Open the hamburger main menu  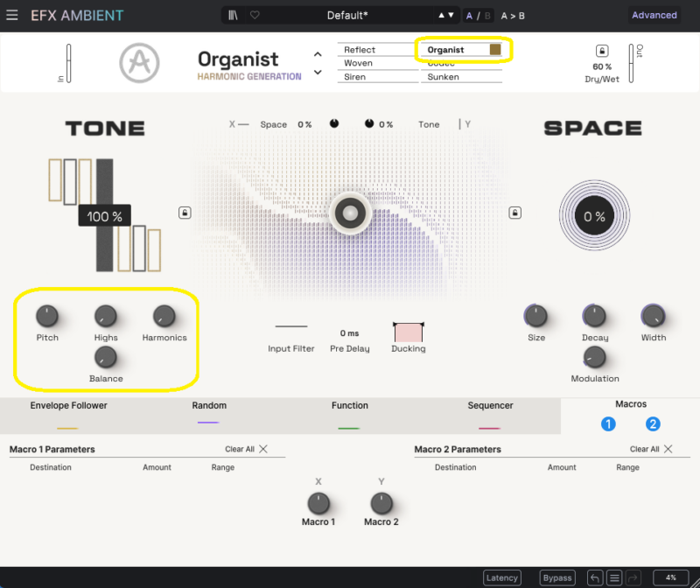(x=12, y=15)
